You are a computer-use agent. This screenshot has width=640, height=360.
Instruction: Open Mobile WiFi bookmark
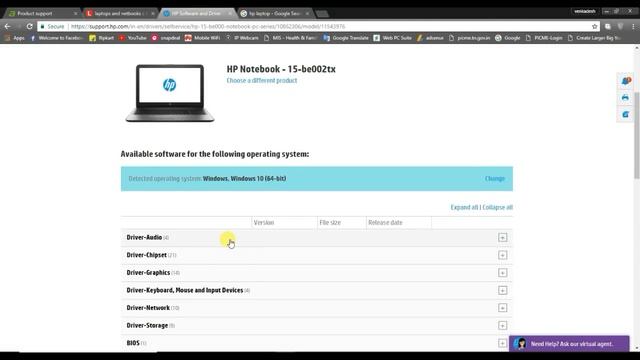(x=202, y=38)
